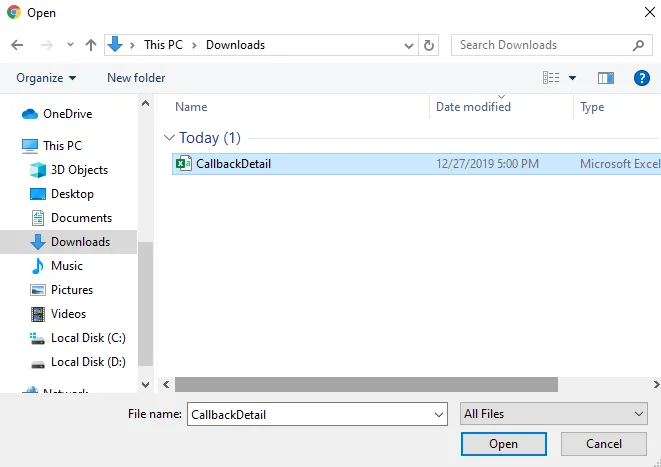Click the sidebar vertical scrollbar thumb
661x467 pixels.
[145, 303]
